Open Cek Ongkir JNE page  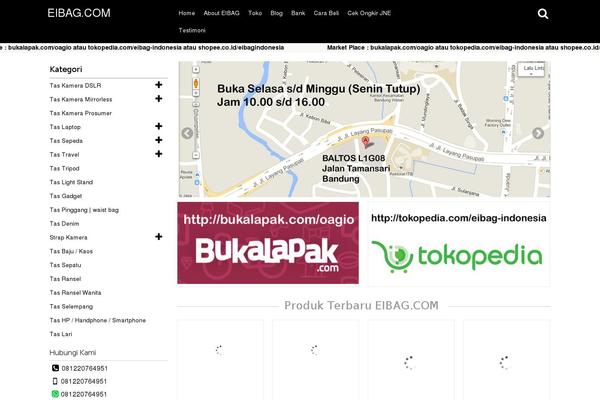(x=369, y=13)
